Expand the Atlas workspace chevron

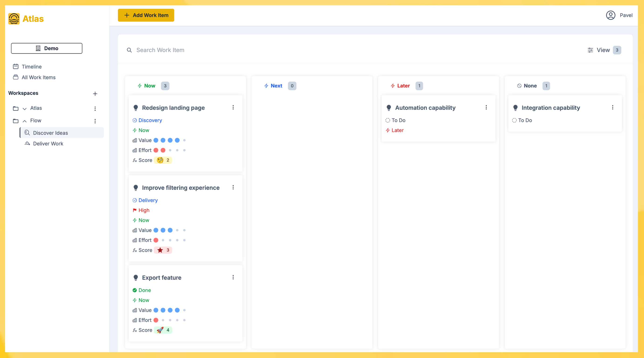pyautogui.click(x=24, y=108)
